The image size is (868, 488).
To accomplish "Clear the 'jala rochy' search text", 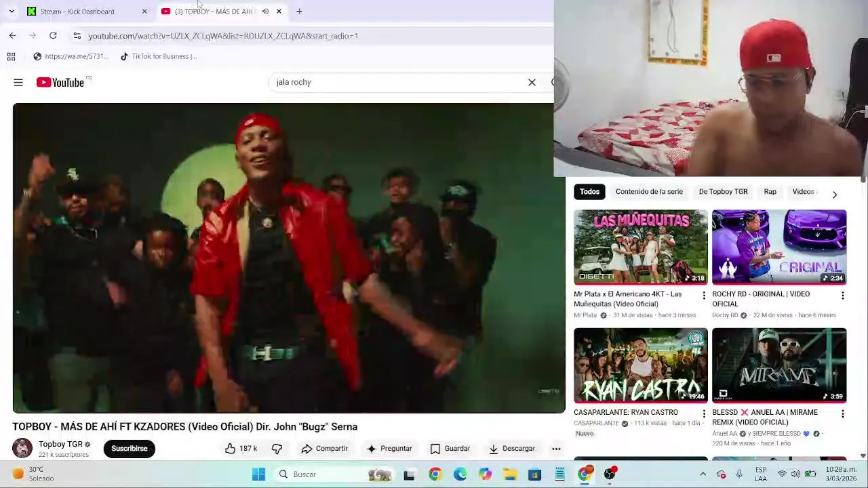I will click(x=532, y=83).
